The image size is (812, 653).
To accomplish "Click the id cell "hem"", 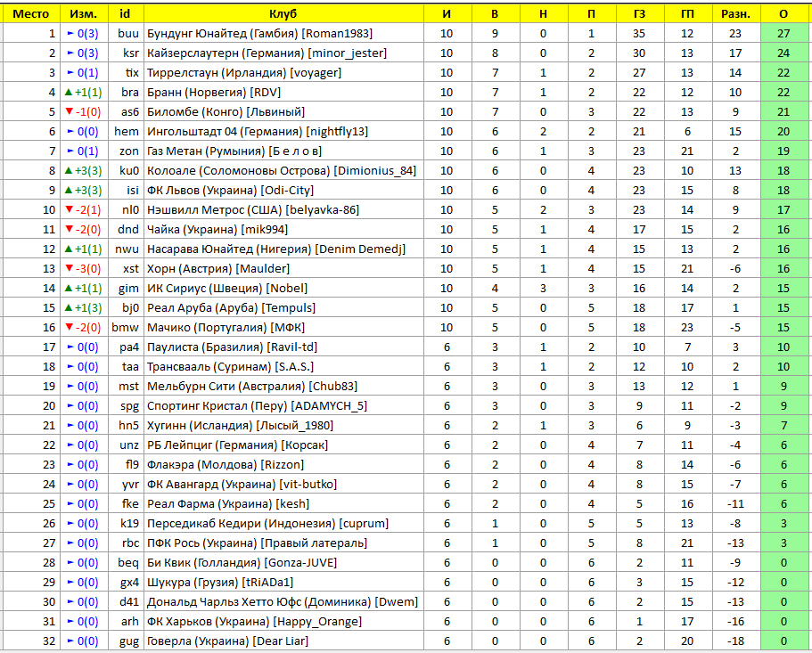I will coord(126,132).
